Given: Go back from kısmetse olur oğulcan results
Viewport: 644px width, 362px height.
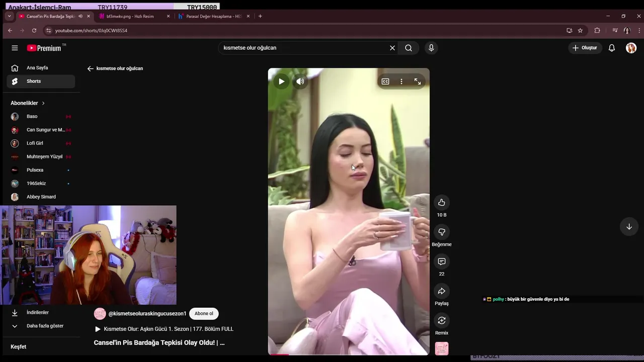Looking at the screenshot, I should [x=91, y=68].
